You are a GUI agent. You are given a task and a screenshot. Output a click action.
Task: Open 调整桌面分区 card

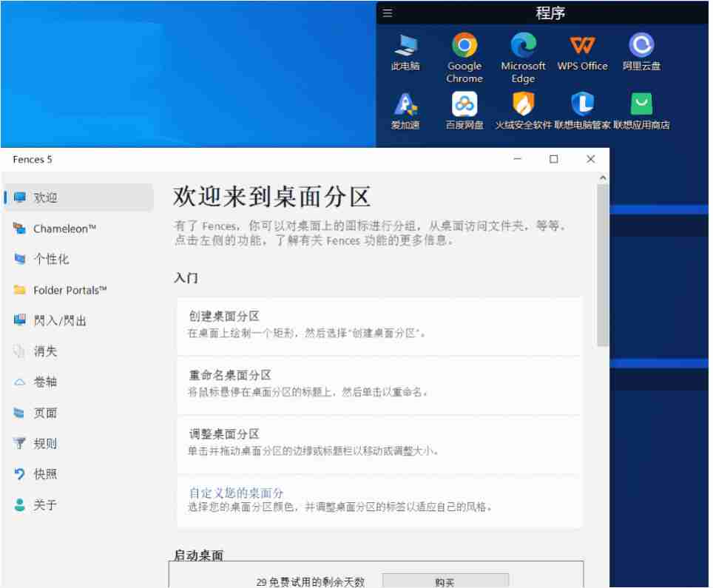tap(379, 444)
